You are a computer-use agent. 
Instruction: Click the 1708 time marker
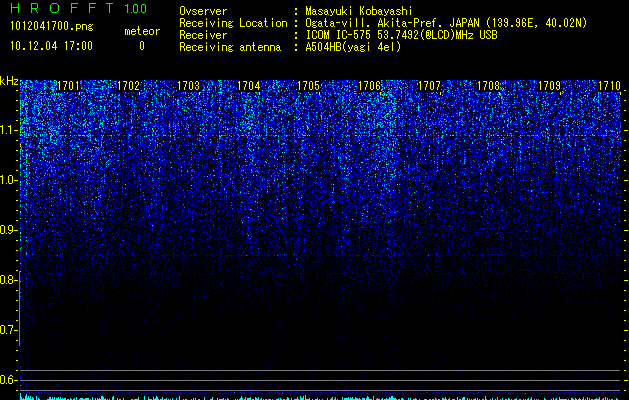(x=489, y=86)
